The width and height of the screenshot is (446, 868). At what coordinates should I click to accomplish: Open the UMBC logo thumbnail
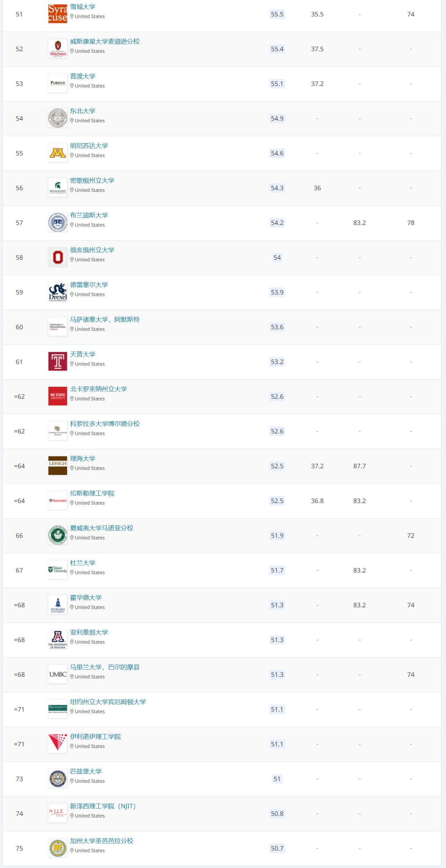point(57,674)
